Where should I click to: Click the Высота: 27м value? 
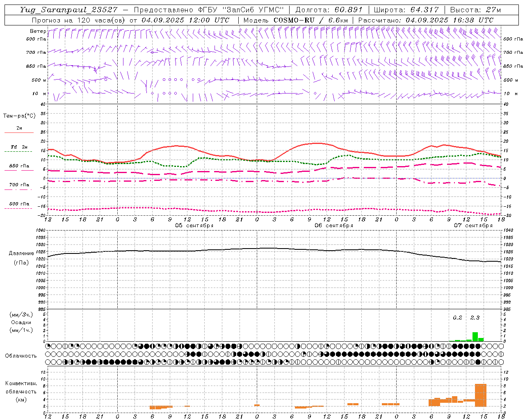click(475, 10)
